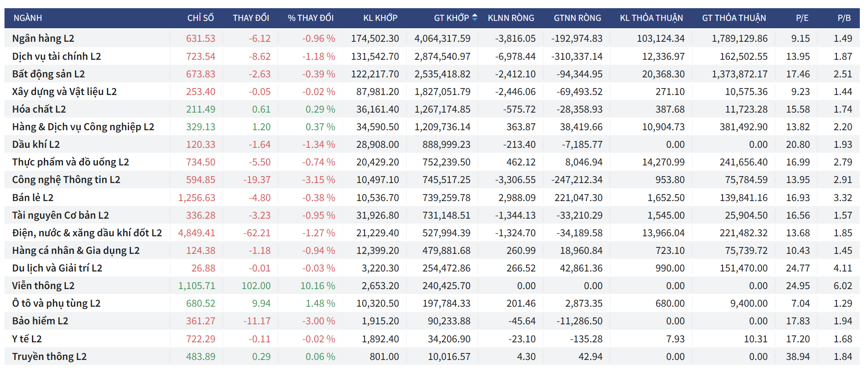The height and width of the screenshot is (371, 868).
Task: Open Công nghệ Thông tin L2 sector
Action: 66,180
